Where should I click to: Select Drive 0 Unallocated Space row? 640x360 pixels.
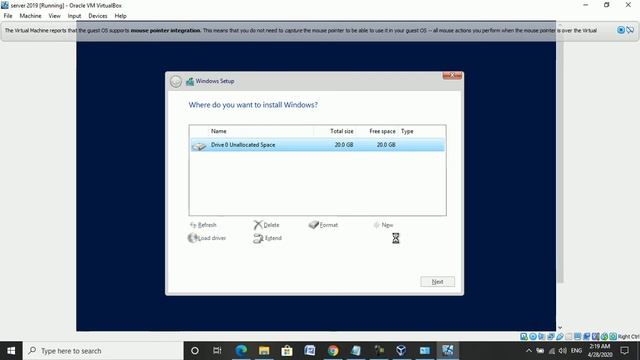click(x=318, y=145)
